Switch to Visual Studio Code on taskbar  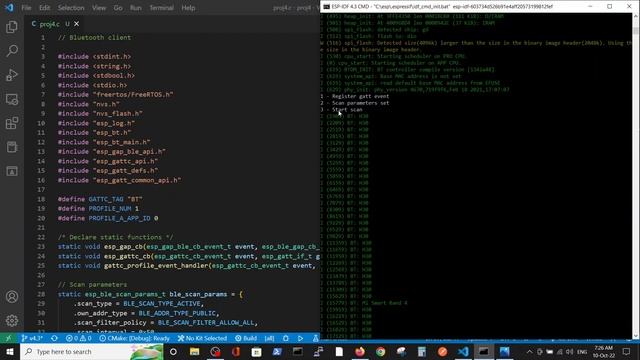pos(463,351)
